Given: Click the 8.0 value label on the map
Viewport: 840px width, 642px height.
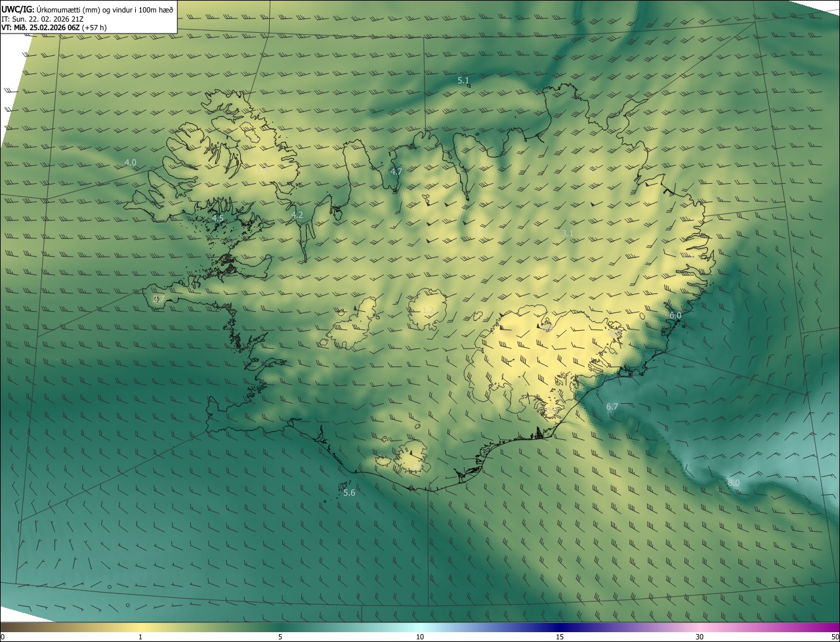Looking at the screenshot, I should point(734,482).
